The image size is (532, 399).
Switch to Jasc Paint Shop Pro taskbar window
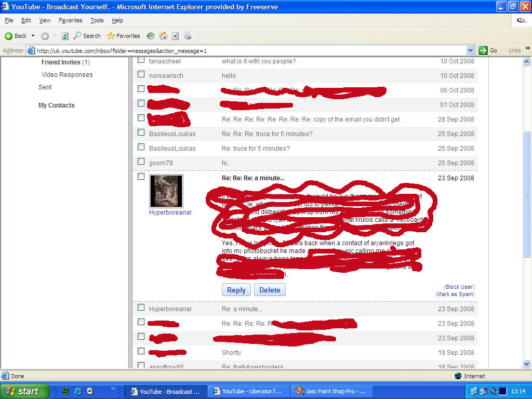(x=331, y=391)
